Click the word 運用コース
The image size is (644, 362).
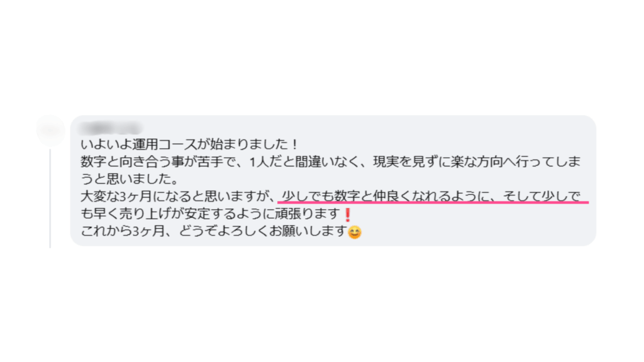(164, 145)
